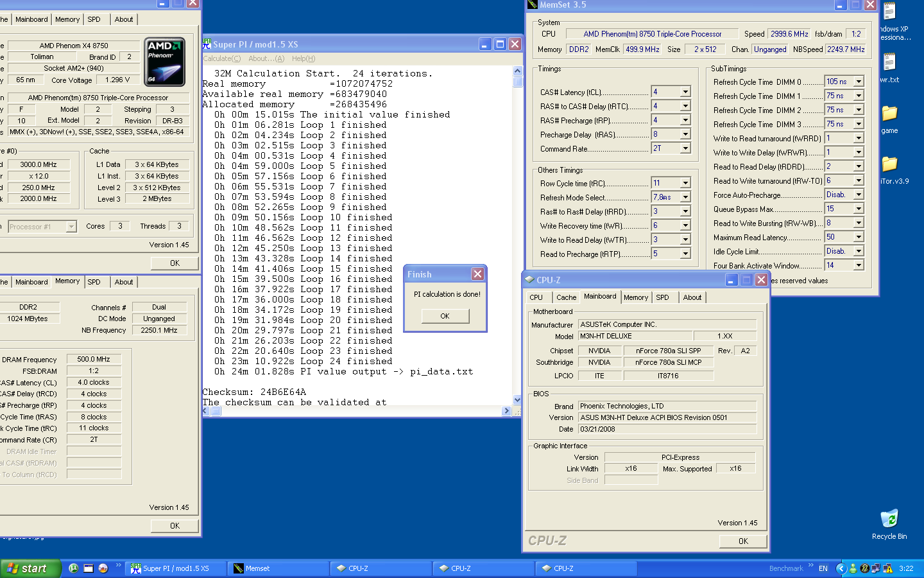The height and width of the screenshot is (578, 924).
Task: Open Write Recovery time (tWR) dropdown
Action: pos(685,225)
